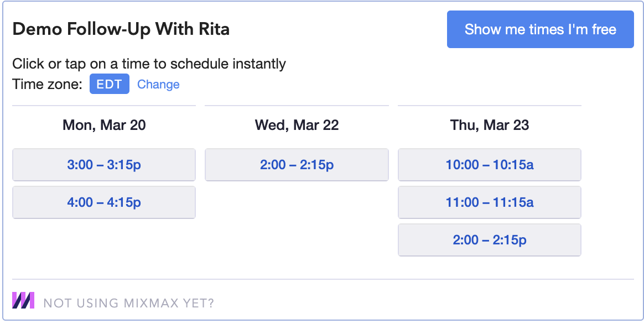Click the divider line above Monday column
The height and width of the screenshot is (324, 644).
pos(104,105)
